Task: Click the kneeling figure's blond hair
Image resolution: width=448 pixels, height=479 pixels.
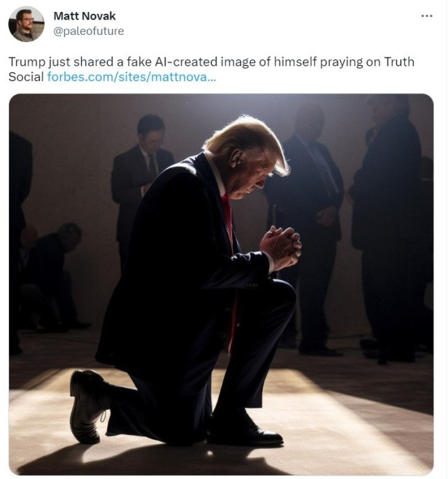Action: 247,140
